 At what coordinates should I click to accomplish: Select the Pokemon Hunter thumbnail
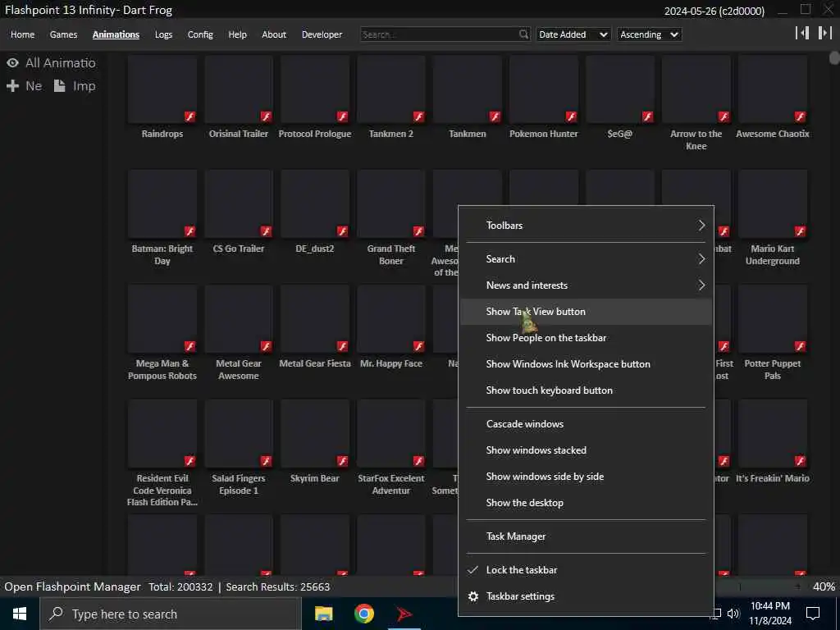click(x=544, y=90)
